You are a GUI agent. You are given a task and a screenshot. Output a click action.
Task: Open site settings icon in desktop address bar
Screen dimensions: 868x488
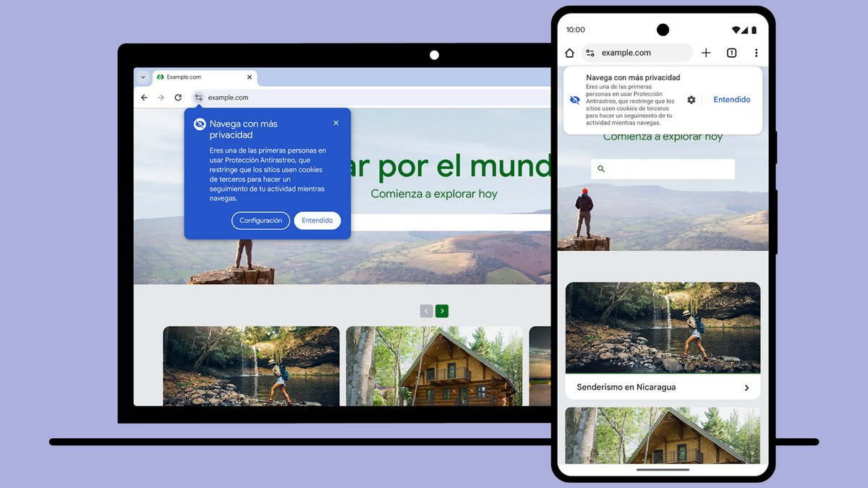tap(197, 97)
